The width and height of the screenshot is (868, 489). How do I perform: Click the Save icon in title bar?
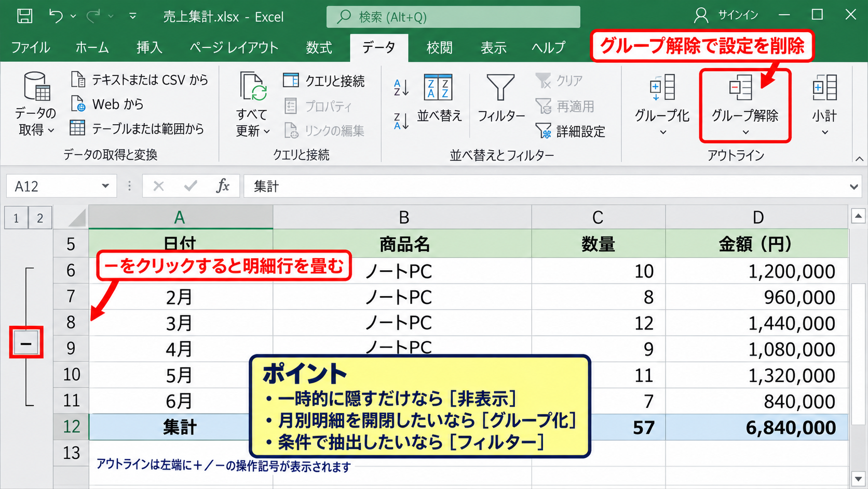tap(24, 16)
